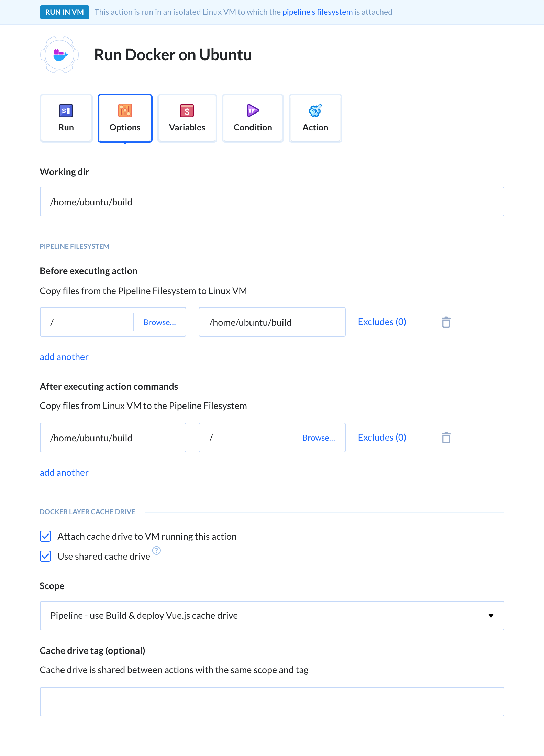Switch to the Condition tab
Image resolution: width=544 pixels, height=756 pixels.
[x=253, y=118]
